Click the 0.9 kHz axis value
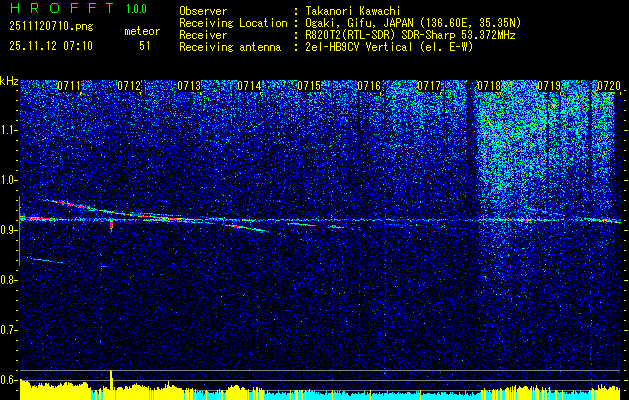This screenshot has height=400, width=629. 9,230
